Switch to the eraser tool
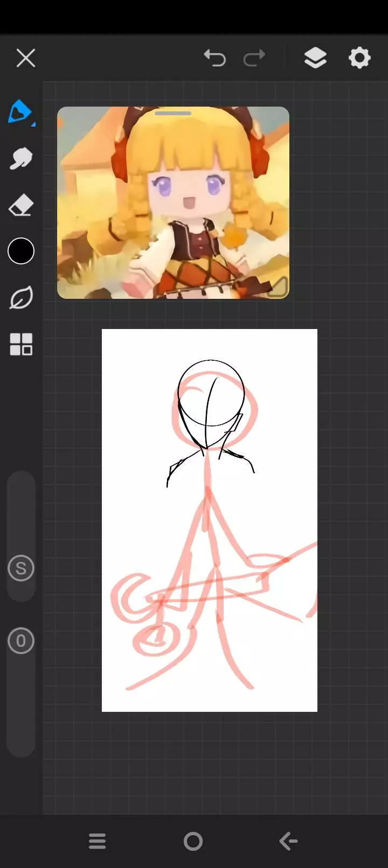388x868 pixels. pyautogui.click(x=21, y=206)
